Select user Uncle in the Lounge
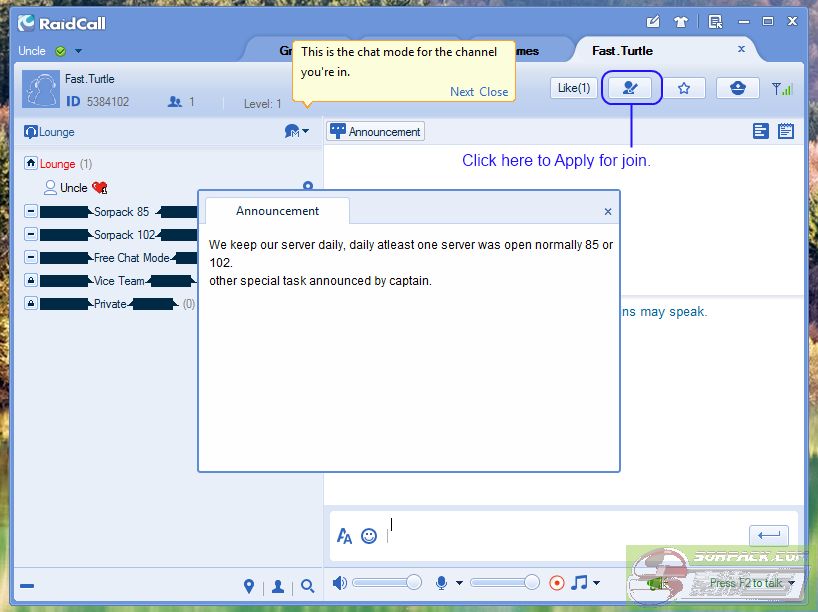Screen dimensions: 818x612 pos(74,188)
